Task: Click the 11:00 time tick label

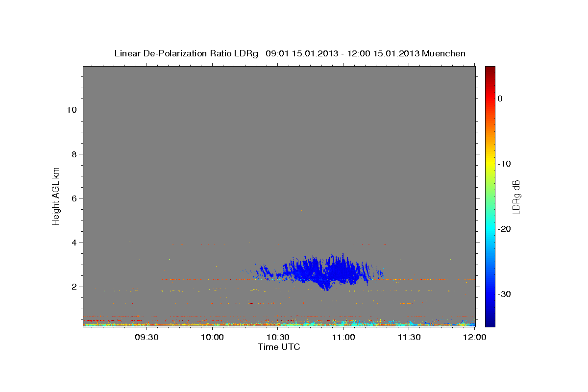Action: tap(343, 338)
